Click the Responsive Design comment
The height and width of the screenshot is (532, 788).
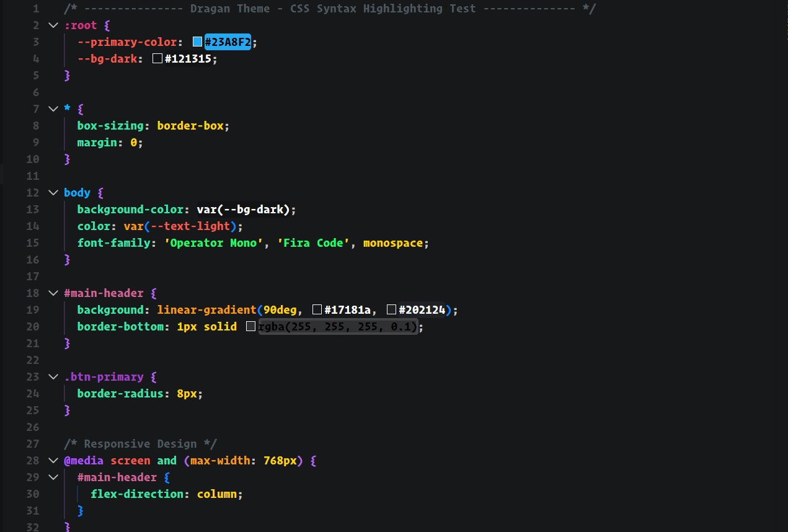(140, 444)
